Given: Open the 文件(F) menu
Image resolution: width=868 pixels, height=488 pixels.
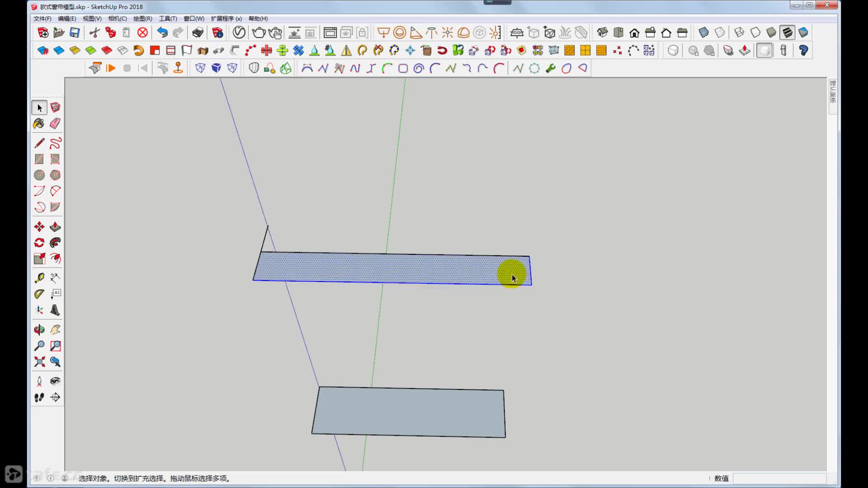Looking at the screenshot, I should click(42, 19).
